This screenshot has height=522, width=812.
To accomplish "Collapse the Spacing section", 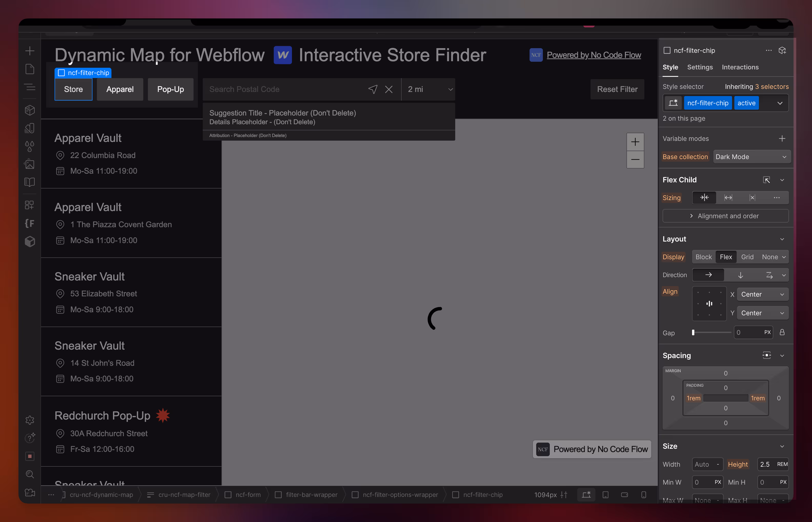I will 782,356.
